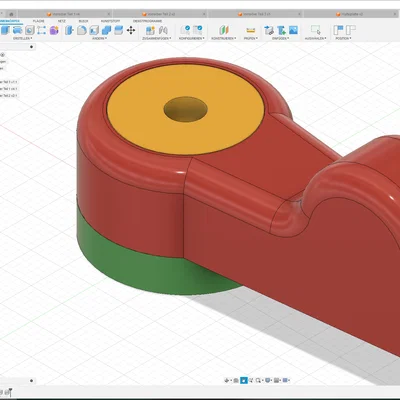Click the selection window tool icon
The width and height of the screenshot is (400, 400).
[x=315, y=30]
